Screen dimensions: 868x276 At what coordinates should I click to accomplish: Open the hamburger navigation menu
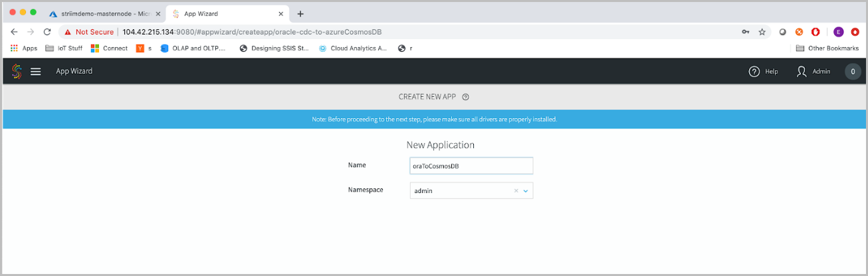pyautogui.click(x=36, y=72)
